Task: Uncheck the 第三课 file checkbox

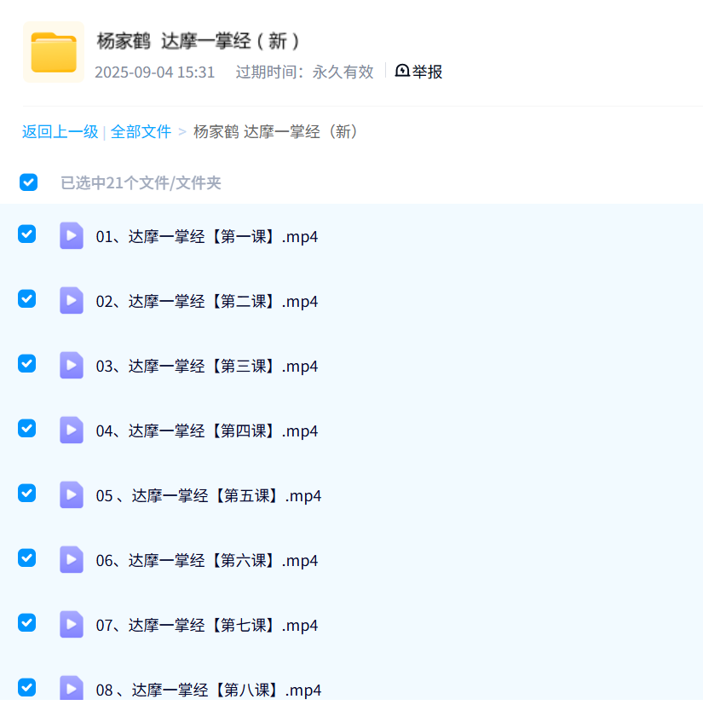Action: tap(27, 363)
